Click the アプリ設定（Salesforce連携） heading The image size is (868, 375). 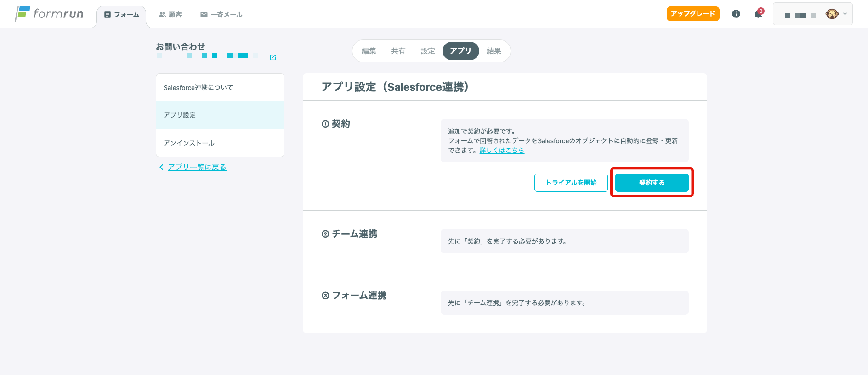pyautogui.click(x=395, y=87)
